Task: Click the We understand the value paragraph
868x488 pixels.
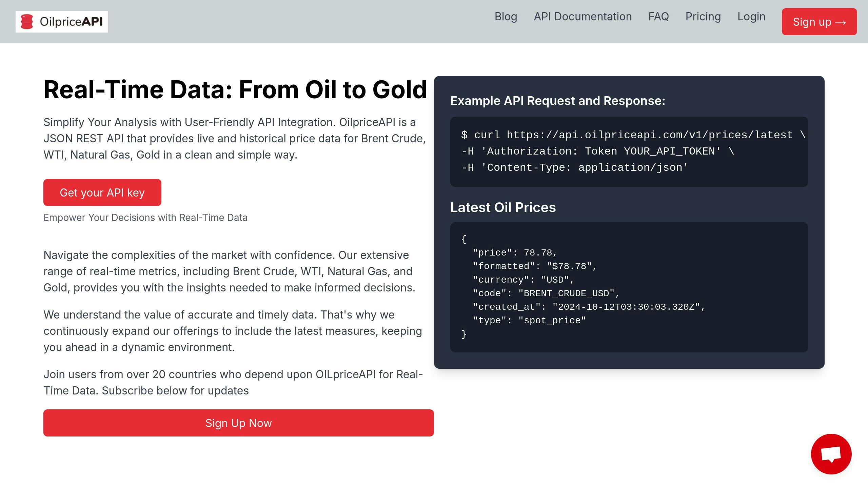Action: (233, 331)
